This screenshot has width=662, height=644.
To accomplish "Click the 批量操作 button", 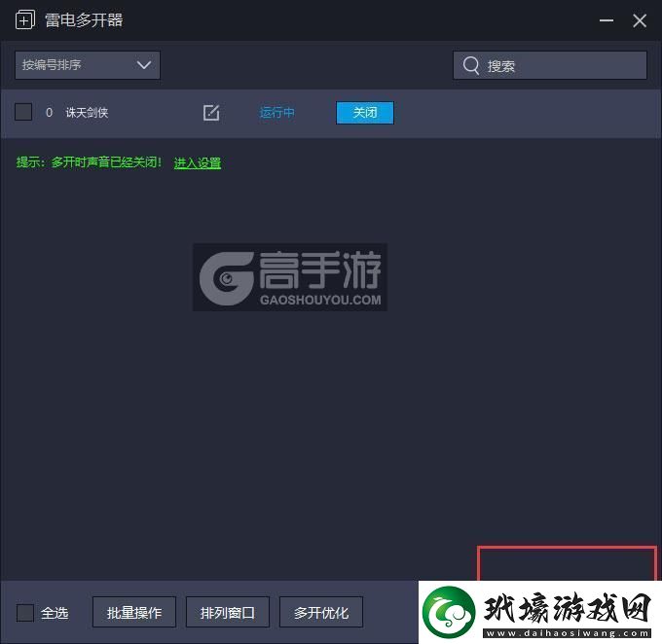I will click(133, 612).
